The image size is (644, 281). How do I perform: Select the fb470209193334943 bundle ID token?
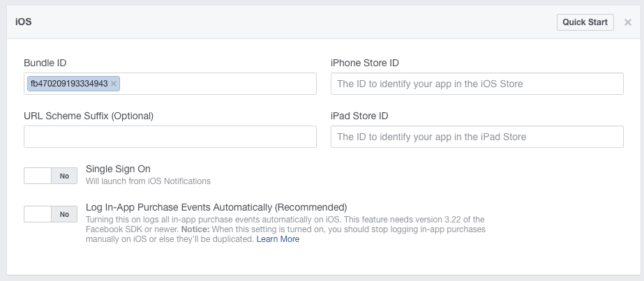pos(68,84)
